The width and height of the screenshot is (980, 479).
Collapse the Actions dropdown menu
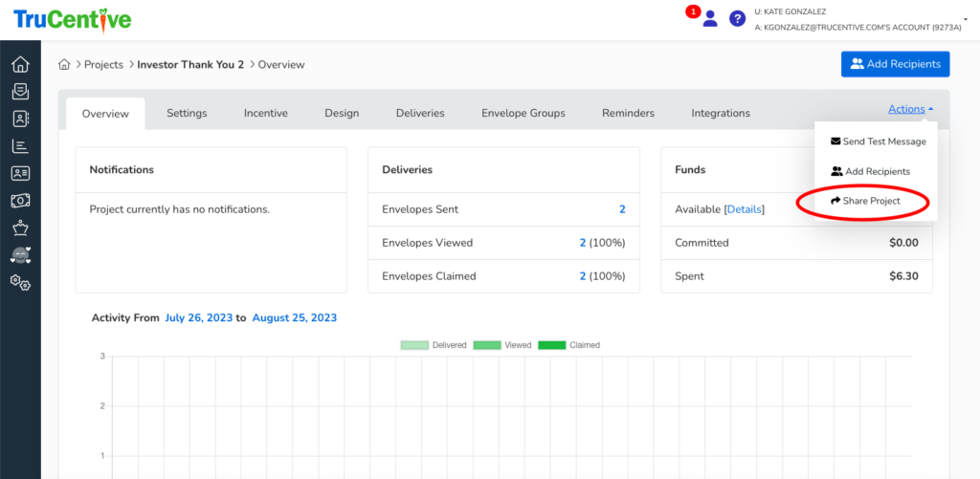point(910,109)
